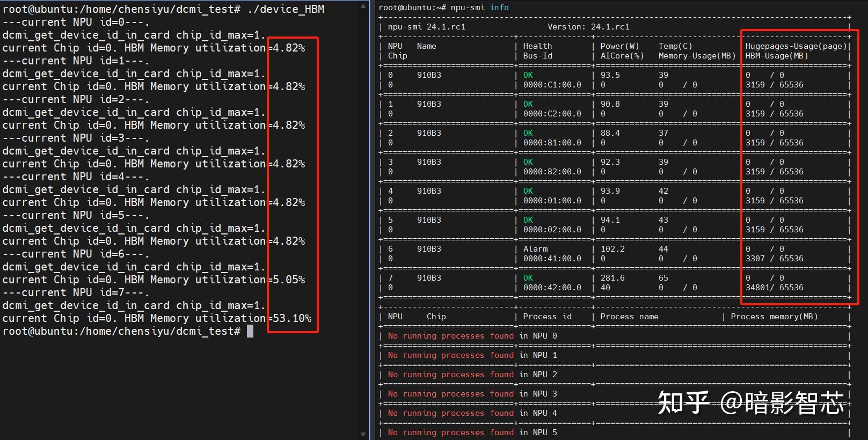
Task: Select the 'Alarm' health status of NPU 6
Action: click(x=535, y=249)
